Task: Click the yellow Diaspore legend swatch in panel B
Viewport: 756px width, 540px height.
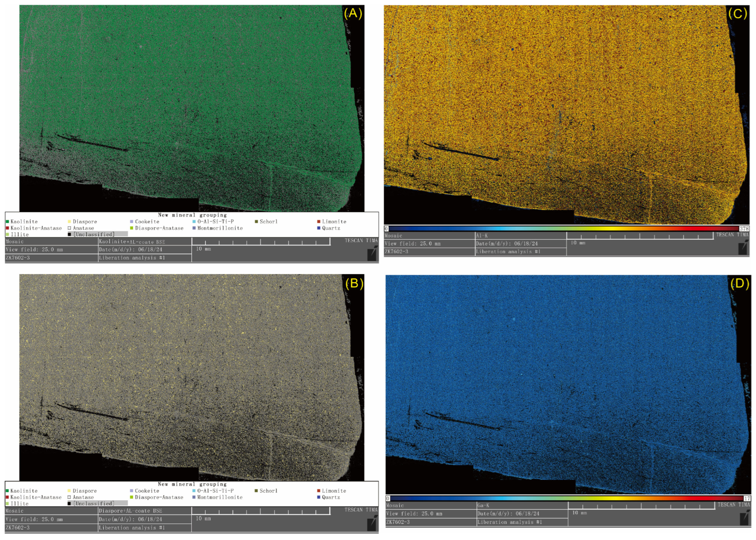Action: click(69, 491)
